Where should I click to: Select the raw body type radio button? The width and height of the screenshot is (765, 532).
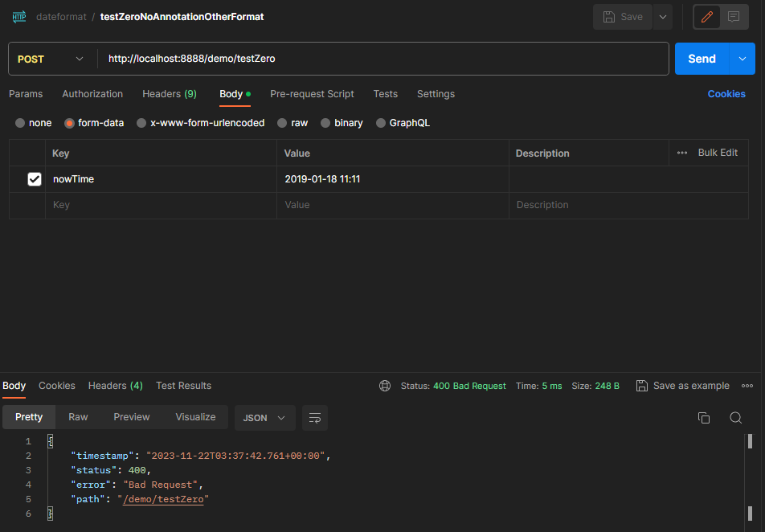tap(282, 123)
